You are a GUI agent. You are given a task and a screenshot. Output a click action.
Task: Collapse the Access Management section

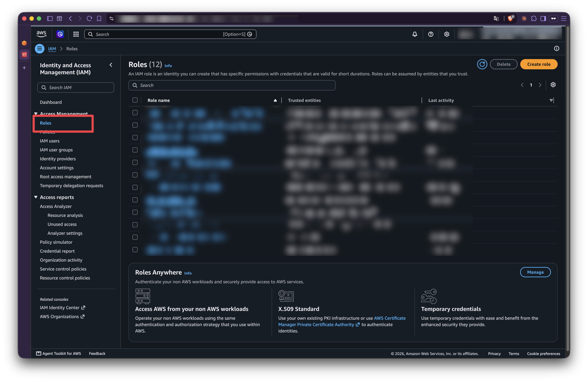(x=36, y=114)
